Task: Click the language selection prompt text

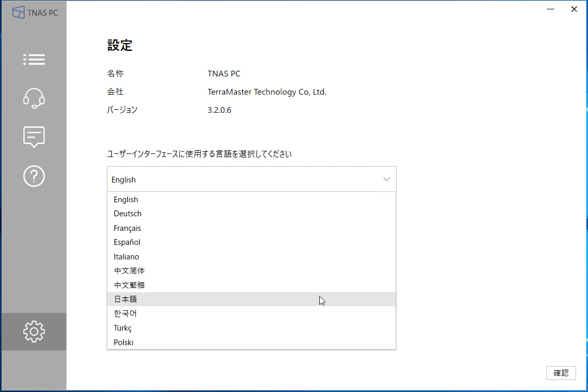Action: pos(199,154)
